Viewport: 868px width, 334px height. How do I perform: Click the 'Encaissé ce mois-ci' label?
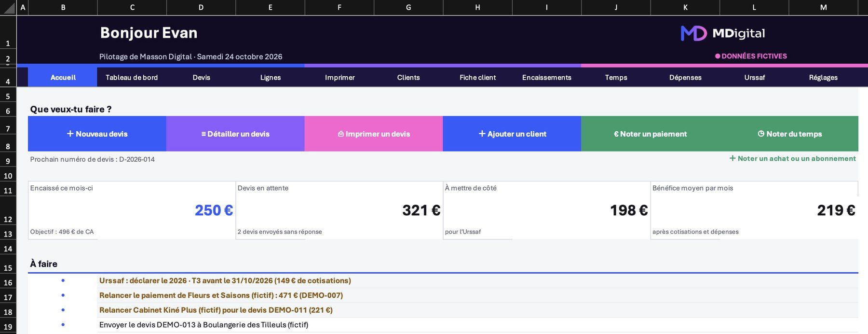tap(61, 188)
